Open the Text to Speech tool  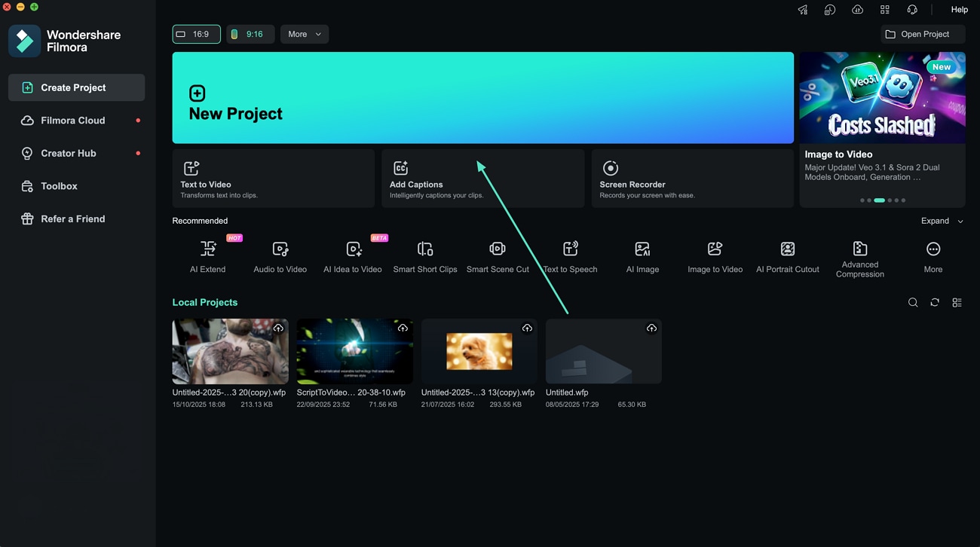pos(570,258)
